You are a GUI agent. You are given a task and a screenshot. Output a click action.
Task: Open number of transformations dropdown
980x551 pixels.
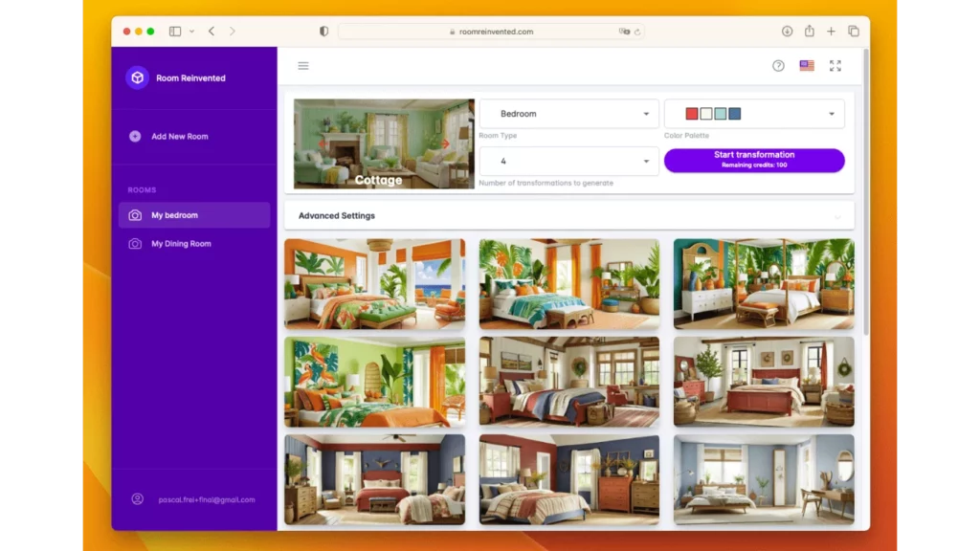[x=568, y=162]
